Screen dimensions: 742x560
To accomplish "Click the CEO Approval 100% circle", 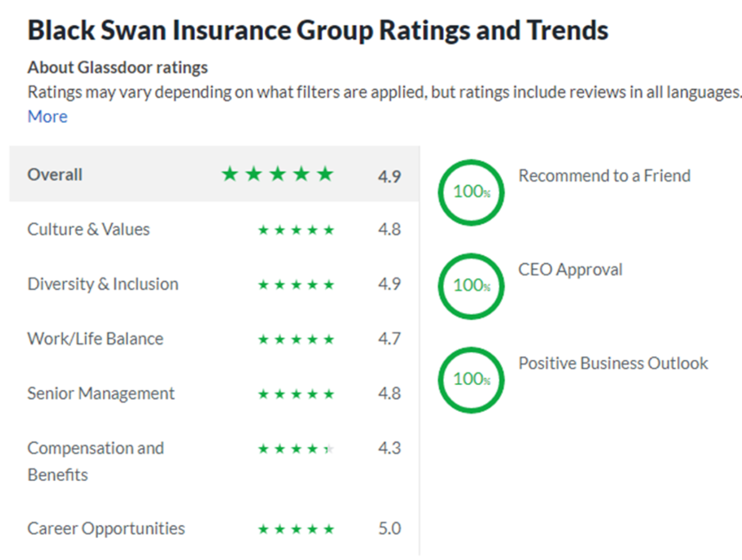I will (x=471, y=286).
